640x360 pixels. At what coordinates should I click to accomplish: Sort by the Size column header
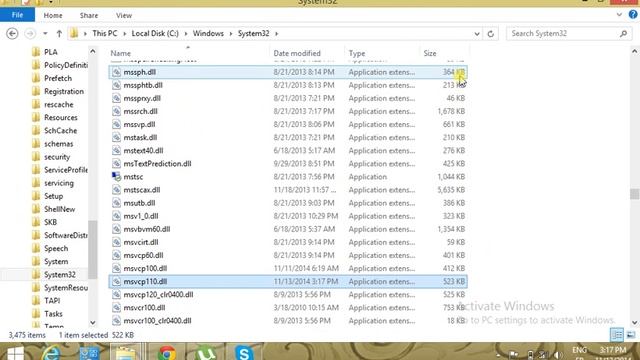click(x=430, y=53)
